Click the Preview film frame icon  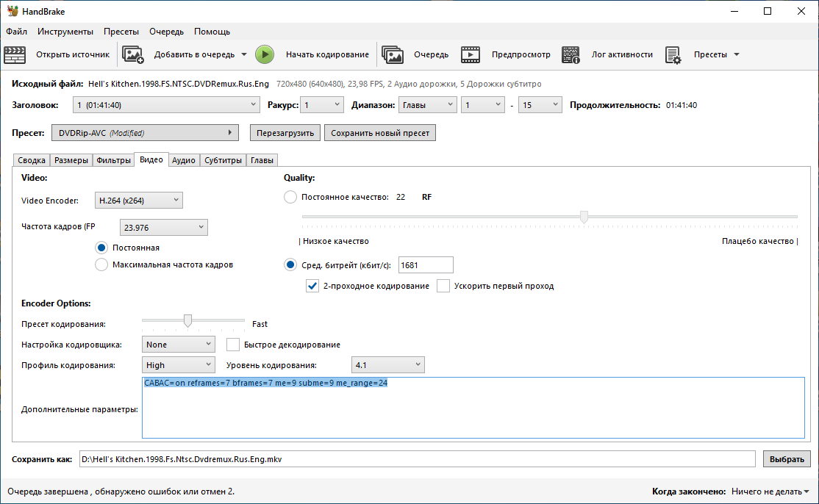[470, 54]
